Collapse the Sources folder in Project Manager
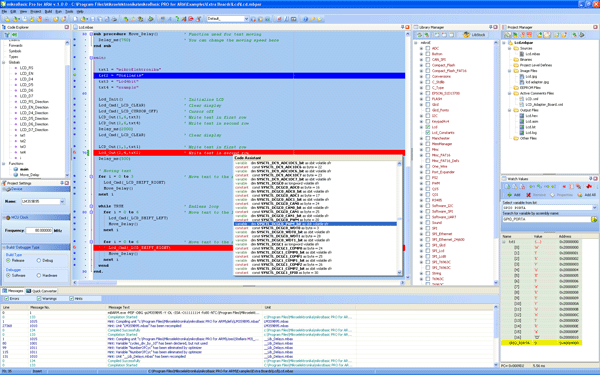 [x=509, y=49]
